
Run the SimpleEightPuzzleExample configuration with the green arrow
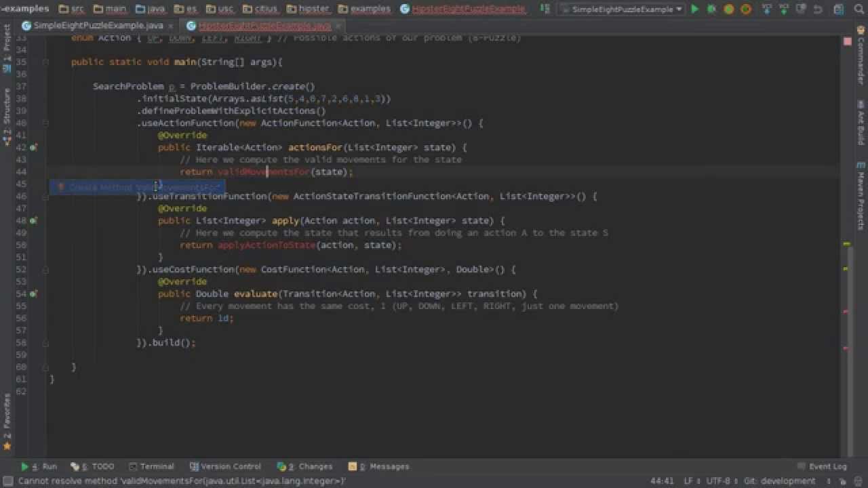coord(694,9)
